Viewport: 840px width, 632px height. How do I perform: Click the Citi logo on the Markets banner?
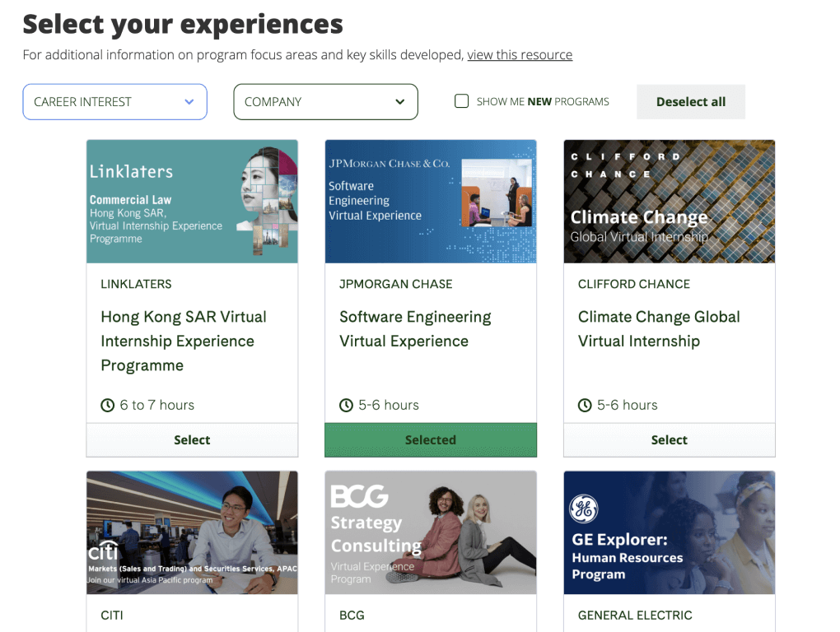(x=103, y=551)
